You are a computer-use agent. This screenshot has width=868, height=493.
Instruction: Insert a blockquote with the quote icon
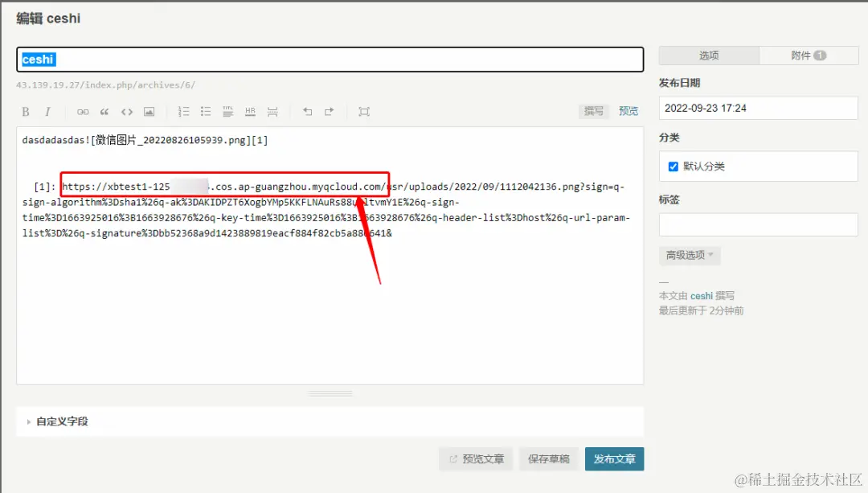tap(104, 112)
